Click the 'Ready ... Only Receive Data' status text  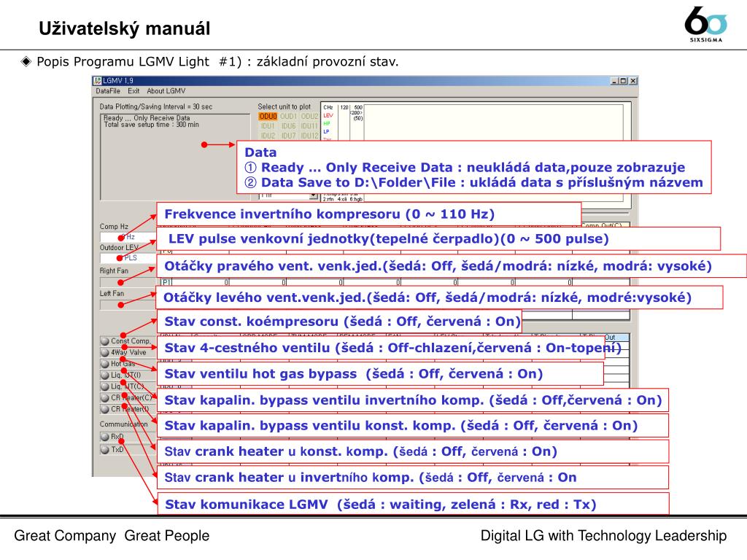click(x=147, y=117)
